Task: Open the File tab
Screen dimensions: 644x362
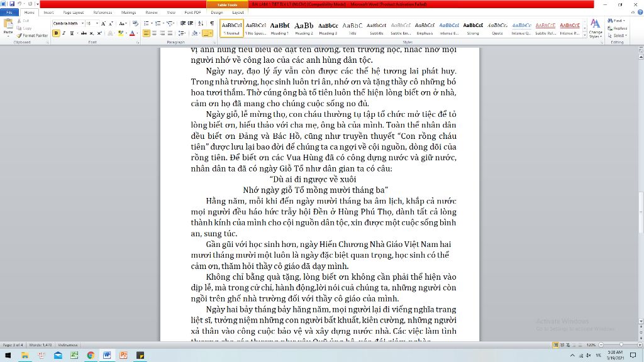Action: [x=9, y=13]
